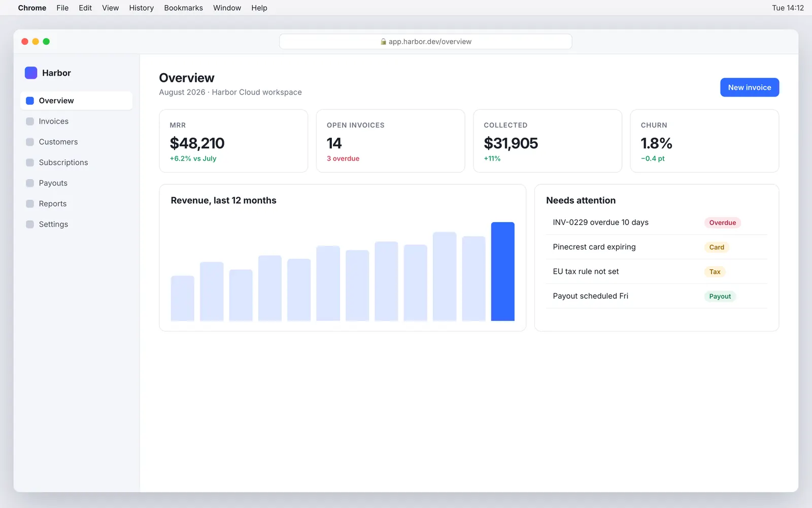The image size is (812, 508).
Task: Open Payouts using its sidebar icon
Action: [x=30, y=183]
